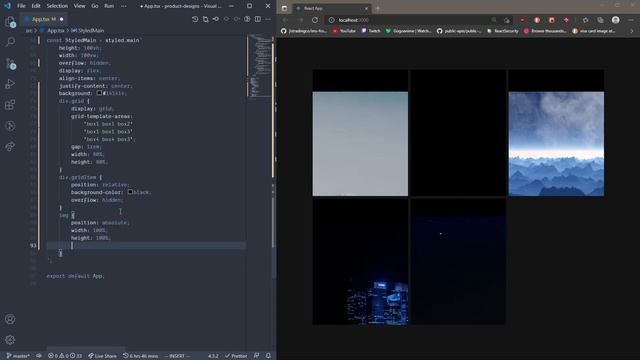Open browser collections icon

[600, 20]
